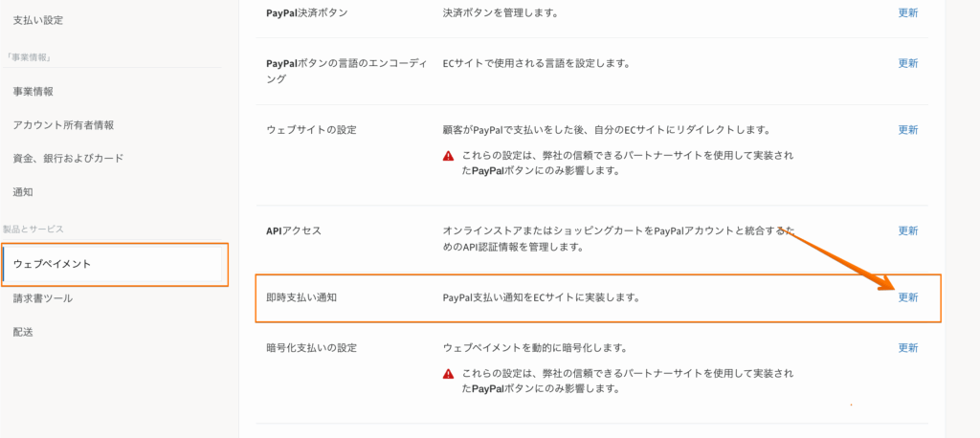
Task: Open 支払い設定 in the sidebar
Action: pyautogui.click(x=38, y=20)
